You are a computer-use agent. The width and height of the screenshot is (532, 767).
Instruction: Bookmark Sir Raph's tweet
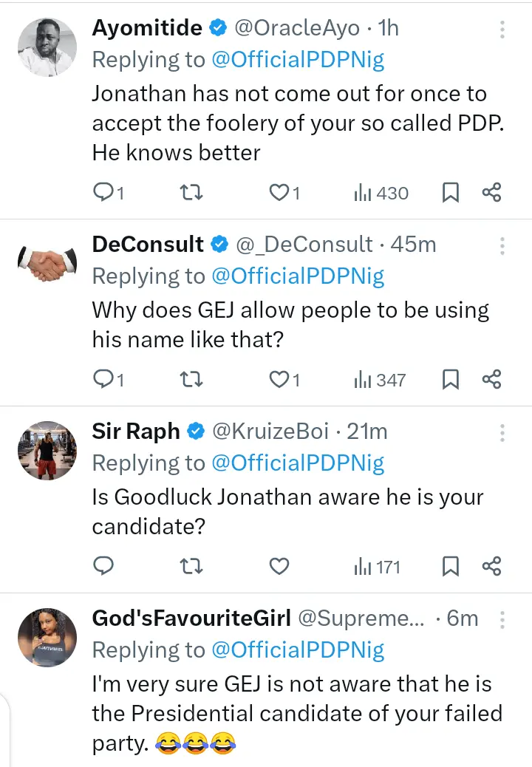(x=450, y=567)
